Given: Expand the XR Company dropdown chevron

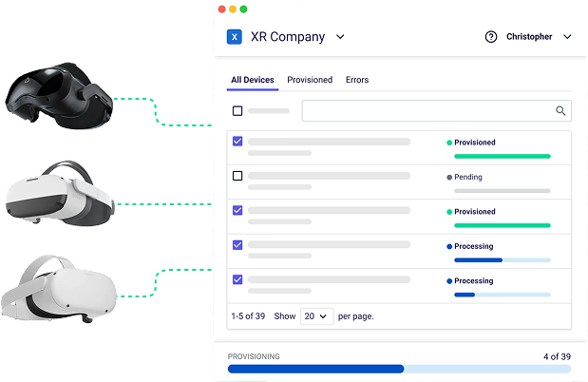Looking at the screenshot, I should pos(340,37).
